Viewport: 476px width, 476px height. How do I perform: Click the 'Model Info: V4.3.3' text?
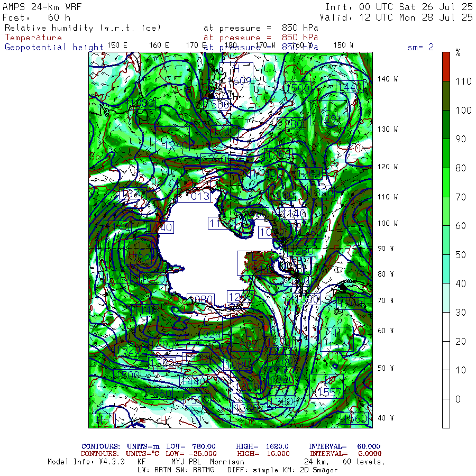click(86, 462)
